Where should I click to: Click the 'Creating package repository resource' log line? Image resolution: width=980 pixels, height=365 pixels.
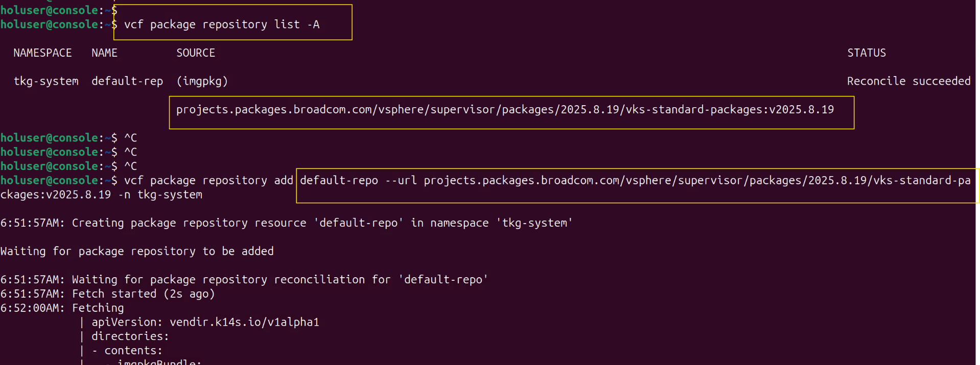286,223
